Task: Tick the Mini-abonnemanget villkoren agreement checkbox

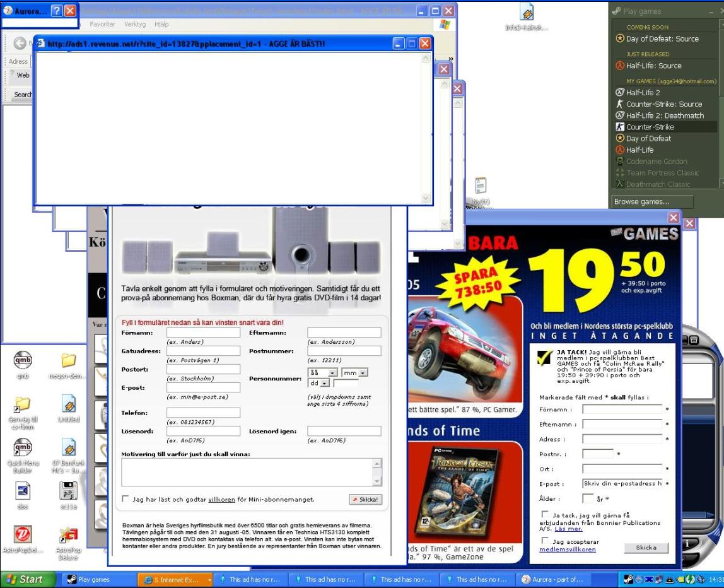Action: 125,499
